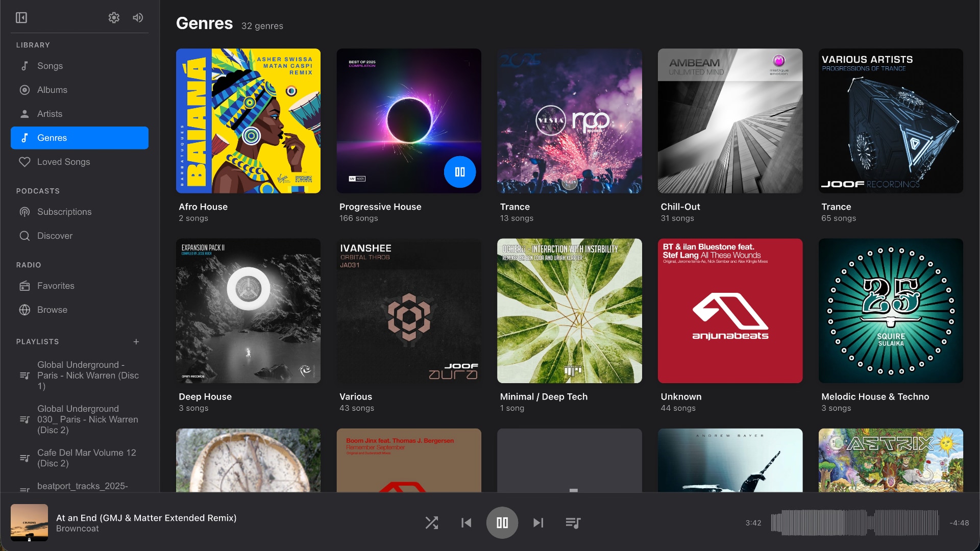This screenshot has height=551, width=980.
Task: Skip to the next track
Action: tap(538, 523)
